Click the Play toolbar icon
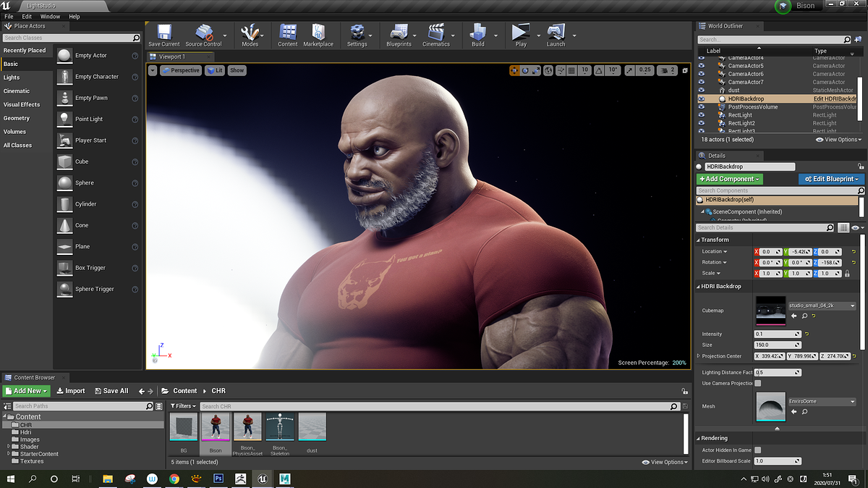This screenshot has width=868, height=488. click(521, 32)
